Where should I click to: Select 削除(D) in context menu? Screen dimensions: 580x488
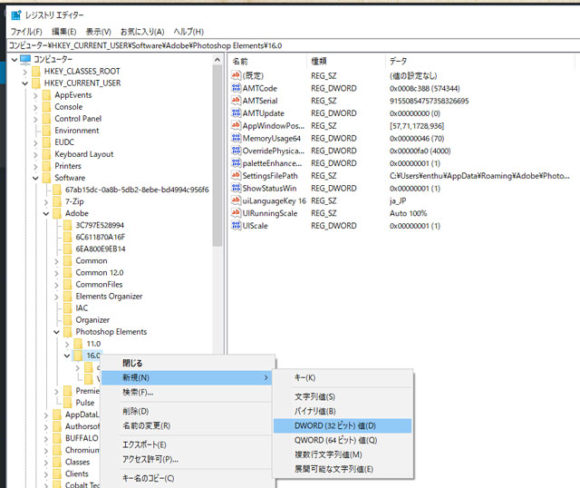[187, 411]
